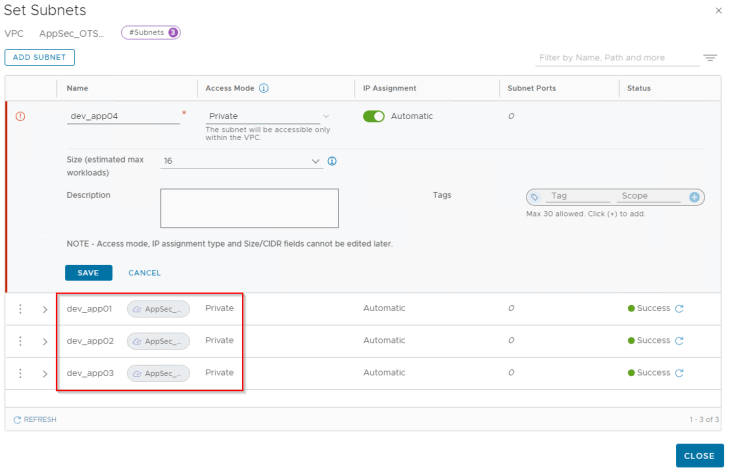Screen dimensions: 730x472
Task: Click the REFRESH link at bottom
Action: coord(35,419)
